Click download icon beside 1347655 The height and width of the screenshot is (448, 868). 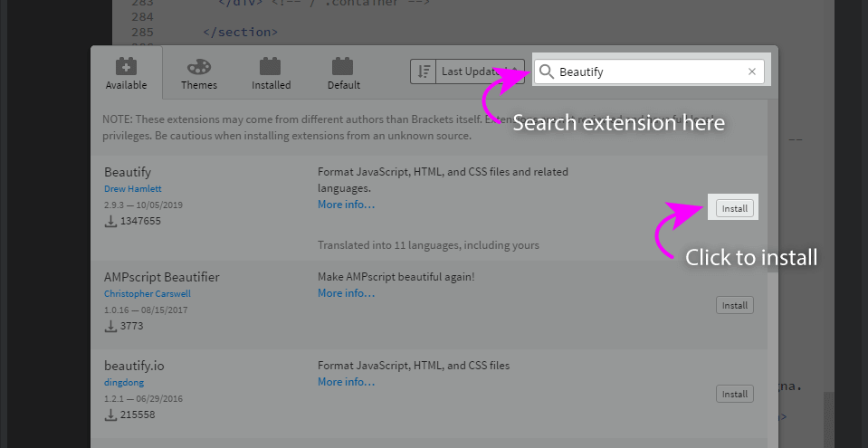(110, 222)
